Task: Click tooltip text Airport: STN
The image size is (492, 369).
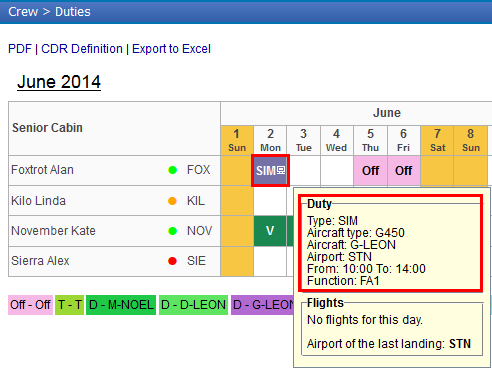Action: (x=339, y=257)
